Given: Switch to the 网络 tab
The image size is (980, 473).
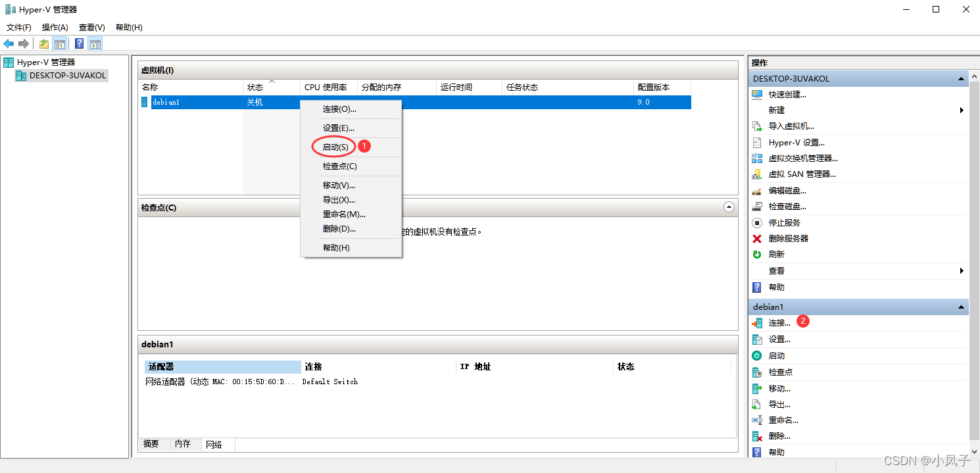Looking at the screenshot, I should pyautogui.click(x=214, y=445).
